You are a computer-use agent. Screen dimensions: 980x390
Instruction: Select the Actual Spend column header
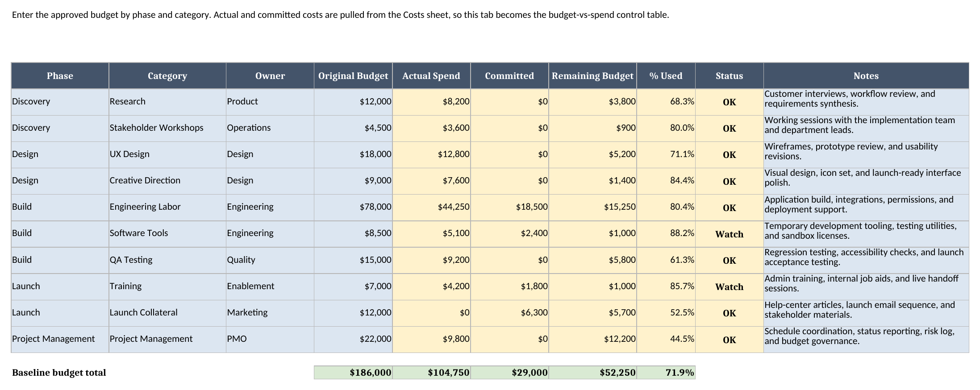point(431,76)
